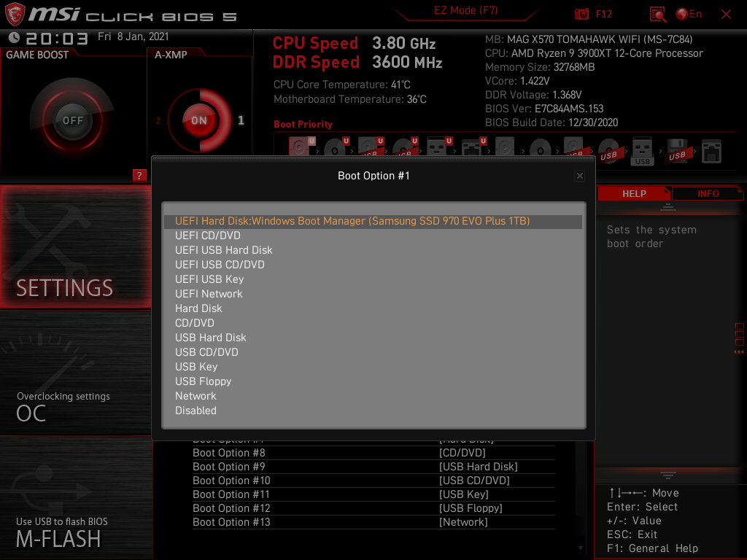This screenshot has width=747, height=560.
Task: Click the legacy USB hard disk boot icon
Action: click(575, 147)
